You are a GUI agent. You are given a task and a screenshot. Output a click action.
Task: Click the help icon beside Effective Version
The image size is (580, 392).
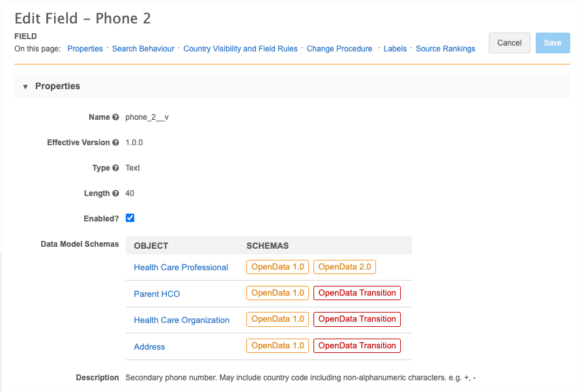tap(115, 143)
